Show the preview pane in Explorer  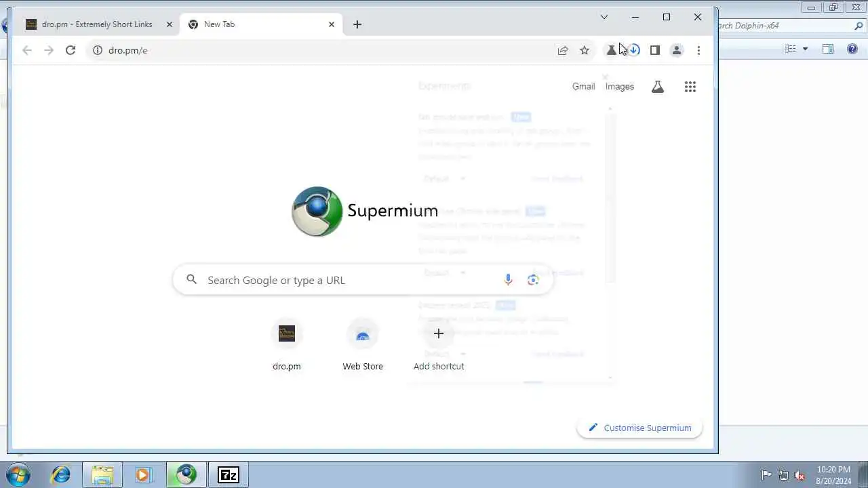click(828, 49)
